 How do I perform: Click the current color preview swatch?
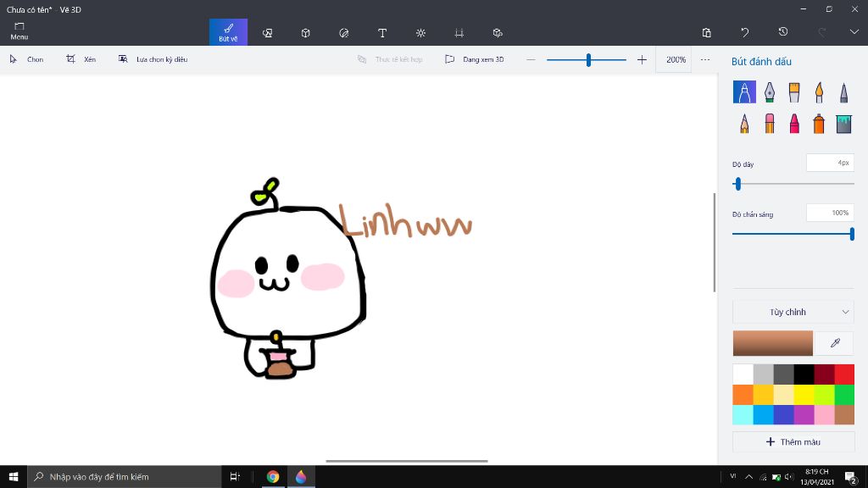[773, 343]
